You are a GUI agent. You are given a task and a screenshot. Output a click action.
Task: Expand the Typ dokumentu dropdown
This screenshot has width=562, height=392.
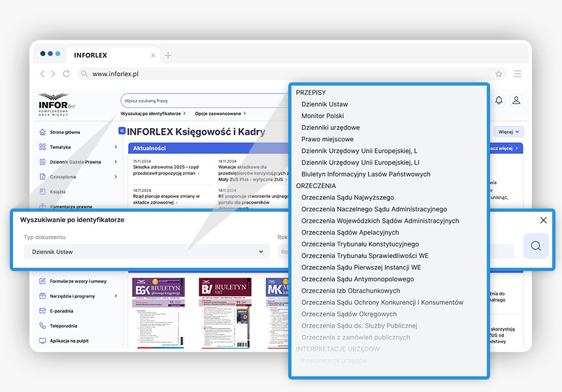tap(147, 252)
